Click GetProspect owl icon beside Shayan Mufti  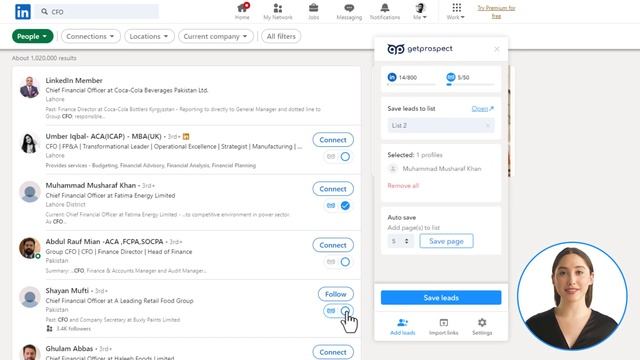[x=331, y=311]
